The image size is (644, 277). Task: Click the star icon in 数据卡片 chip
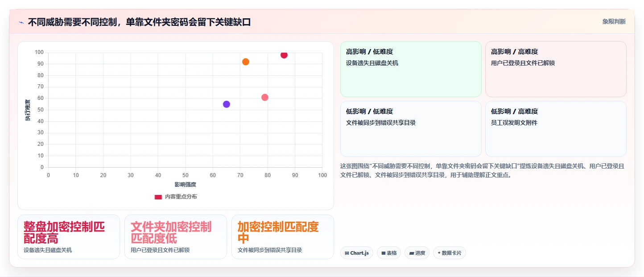point(439,253)
